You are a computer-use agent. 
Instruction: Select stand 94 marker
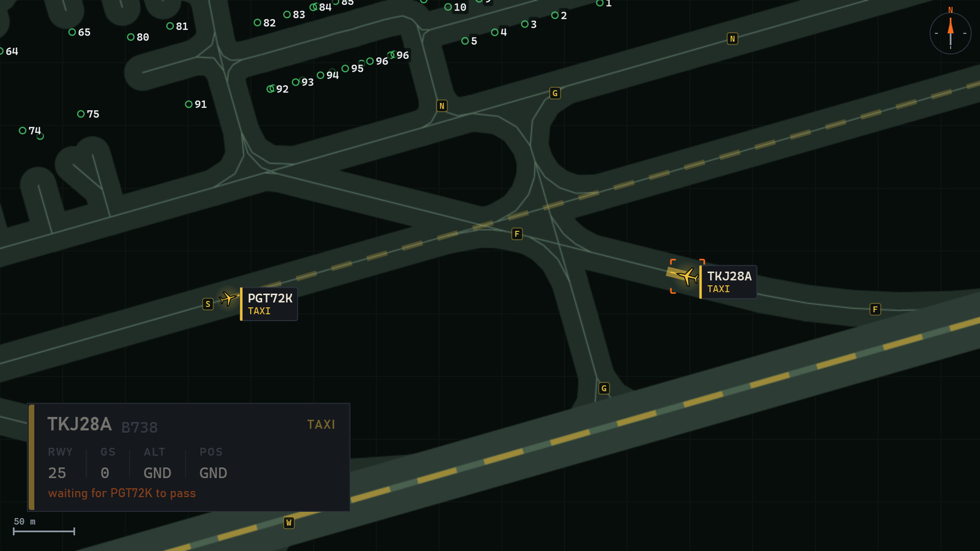(320, 75)
